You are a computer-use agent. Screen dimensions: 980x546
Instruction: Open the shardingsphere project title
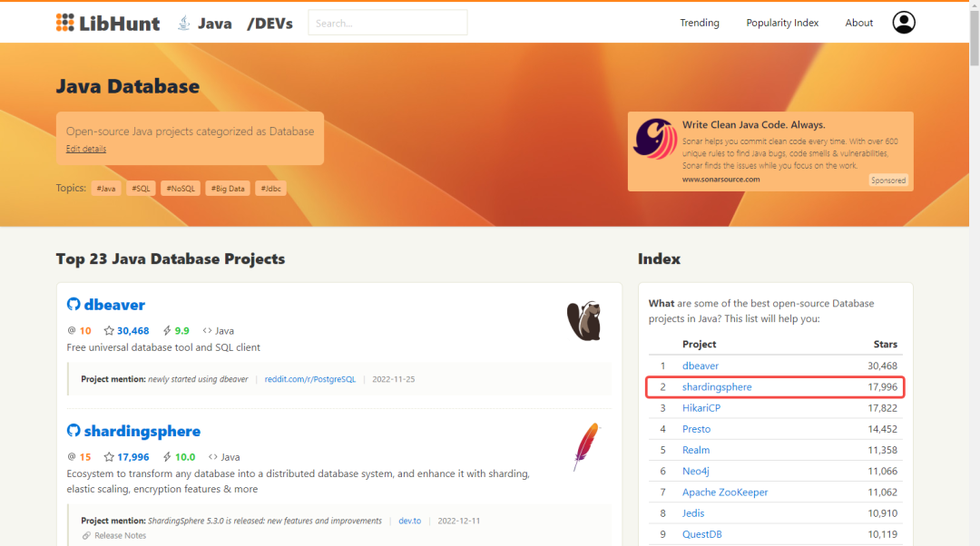142,431
